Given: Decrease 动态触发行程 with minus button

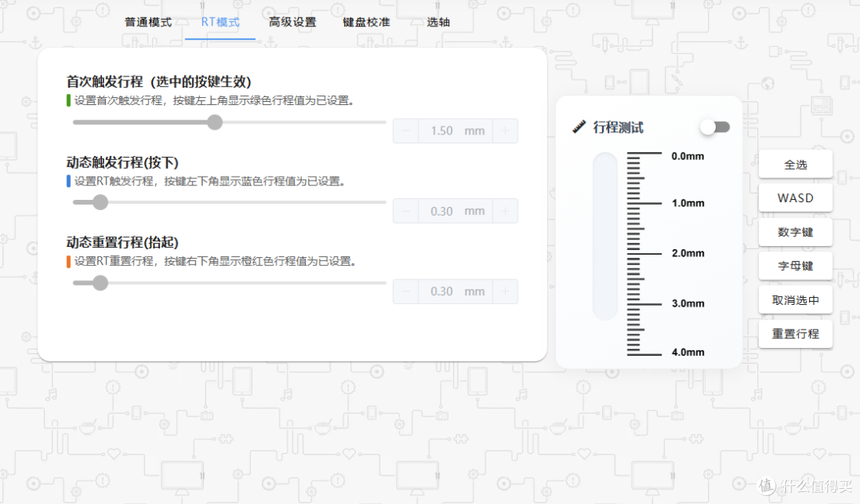Looking at the screenshot, I should coord(406,211).
